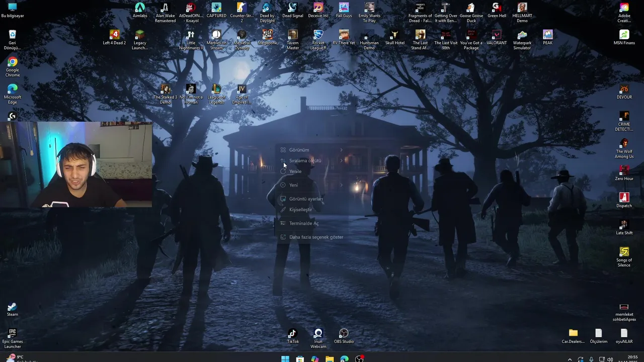Select RV There Yet icon

(x=344, y=37)
